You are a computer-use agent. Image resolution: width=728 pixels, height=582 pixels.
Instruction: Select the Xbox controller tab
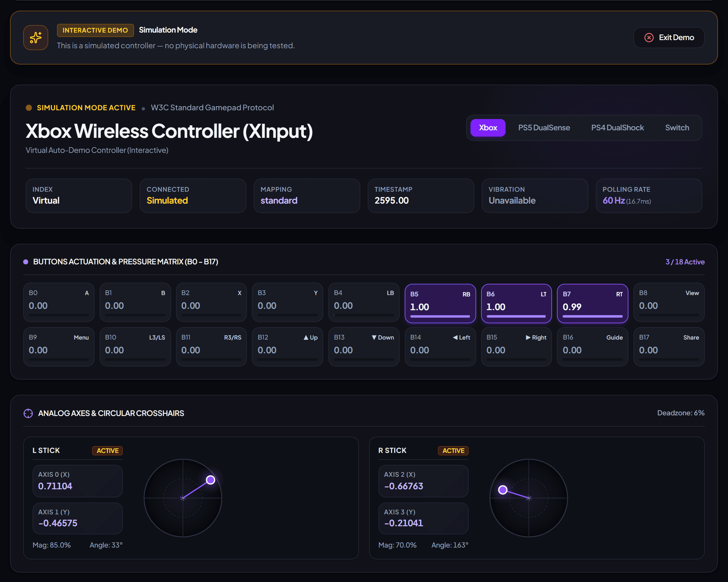tap(488, 127)
